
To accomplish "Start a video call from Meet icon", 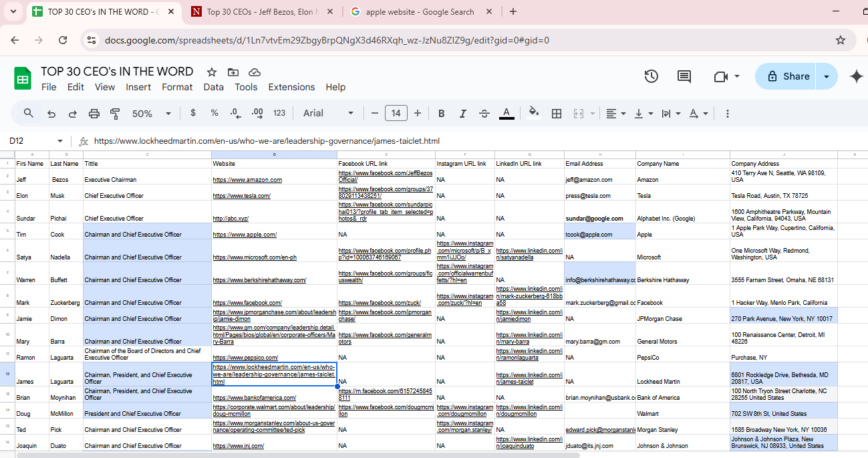I will point(720,76).
